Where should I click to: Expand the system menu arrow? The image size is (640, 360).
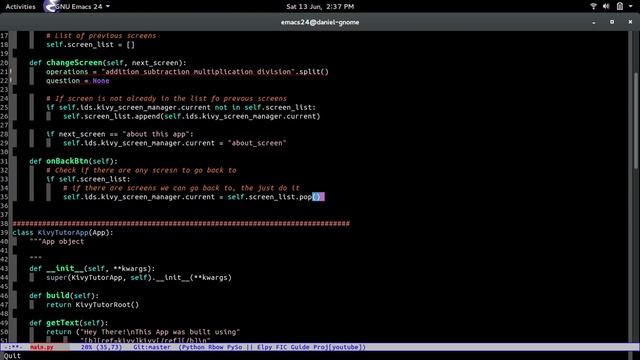(x=631, y=7)
